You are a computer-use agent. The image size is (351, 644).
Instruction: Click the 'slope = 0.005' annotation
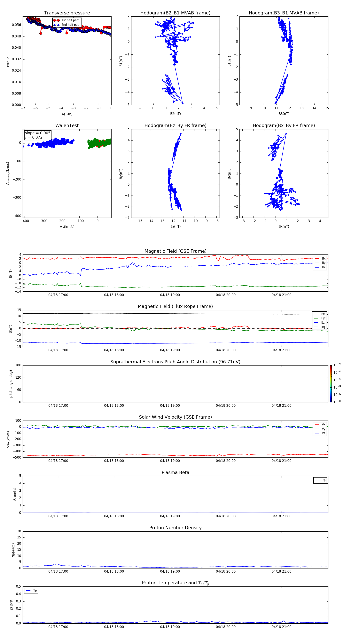coord(37,133)
